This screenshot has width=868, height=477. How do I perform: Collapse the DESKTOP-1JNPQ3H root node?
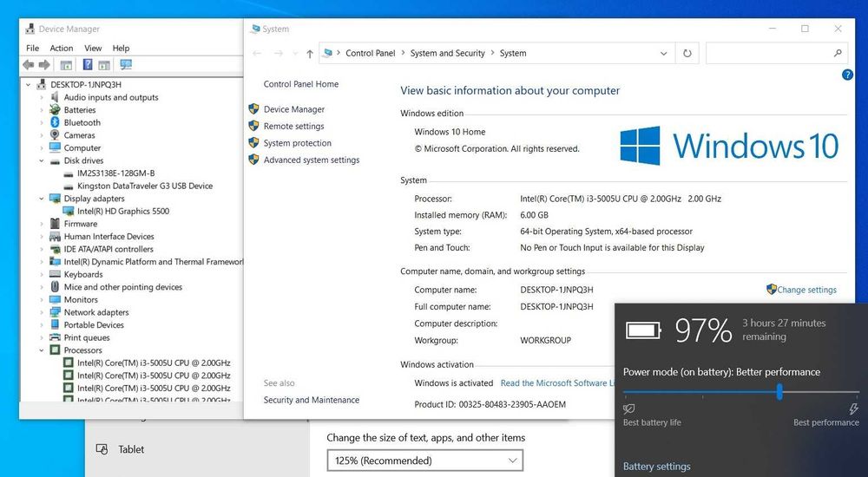pyautogui.click(x=29, y=85)
